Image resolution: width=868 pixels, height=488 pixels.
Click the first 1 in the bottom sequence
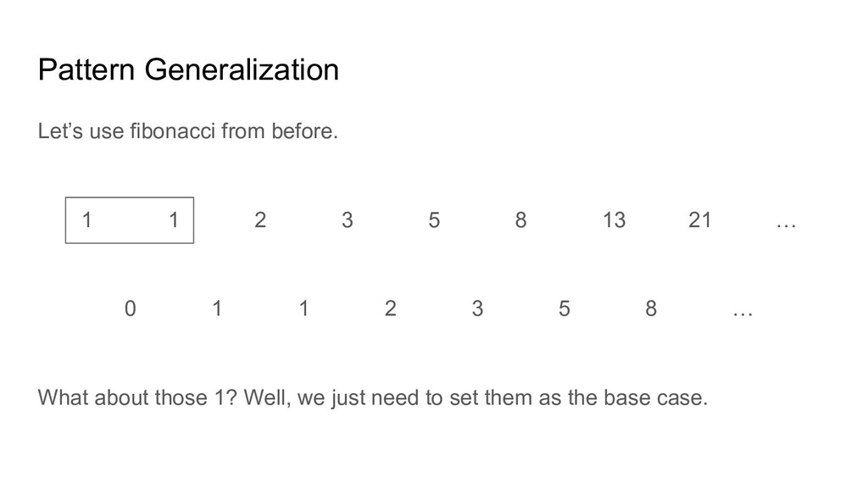click(x=217, y=308)
